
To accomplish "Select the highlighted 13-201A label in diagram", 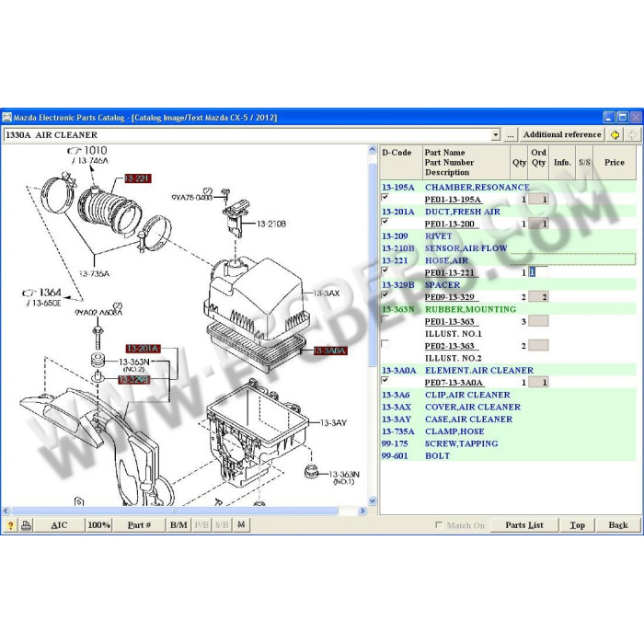I will 143,349.
